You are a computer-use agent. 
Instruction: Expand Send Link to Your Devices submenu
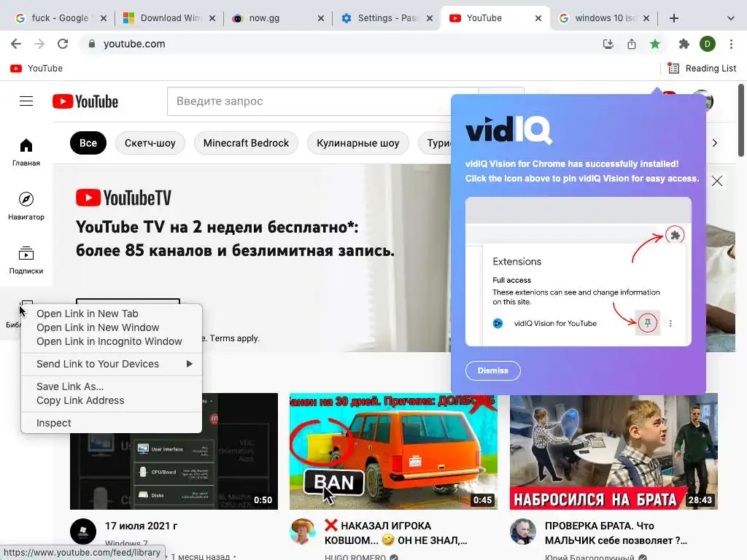pyautogui.click(x=112, y=364)
